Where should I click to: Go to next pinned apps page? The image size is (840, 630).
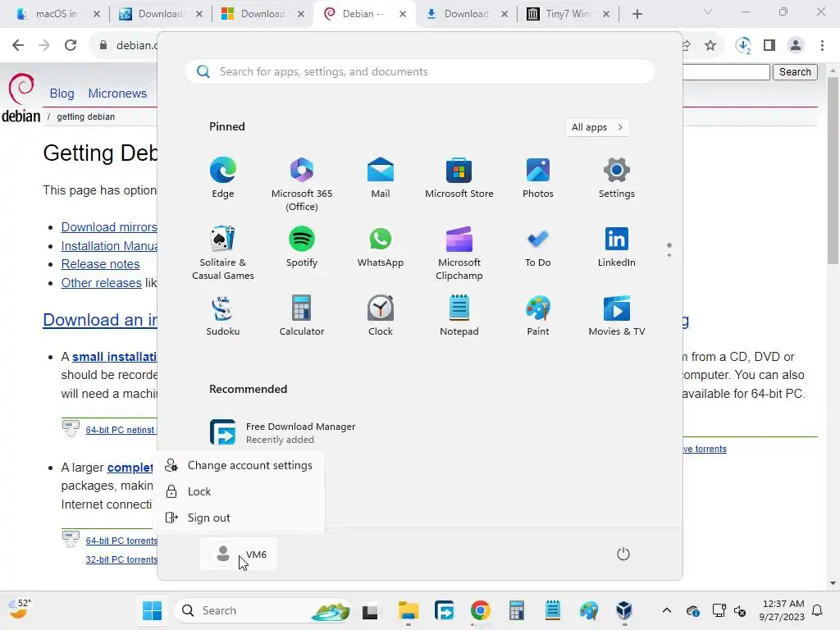669,255
